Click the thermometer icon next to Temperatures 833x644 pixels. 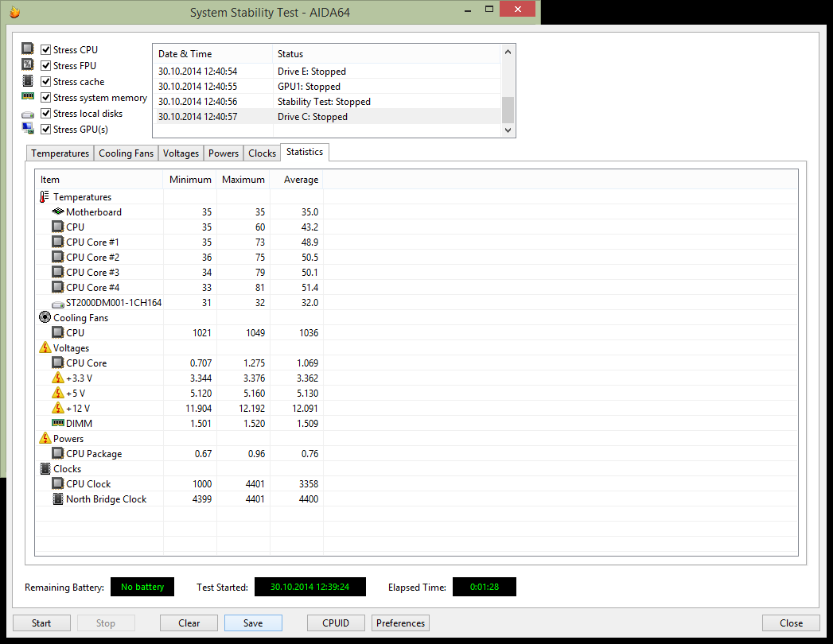(45, 197)
